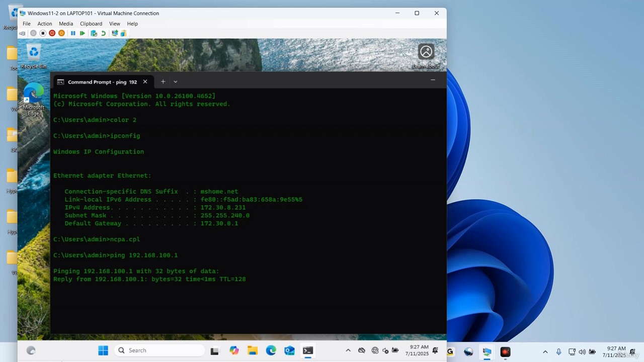Open the Media menu
The height and width of the screenshot is (362, 644).
point(66,24)
